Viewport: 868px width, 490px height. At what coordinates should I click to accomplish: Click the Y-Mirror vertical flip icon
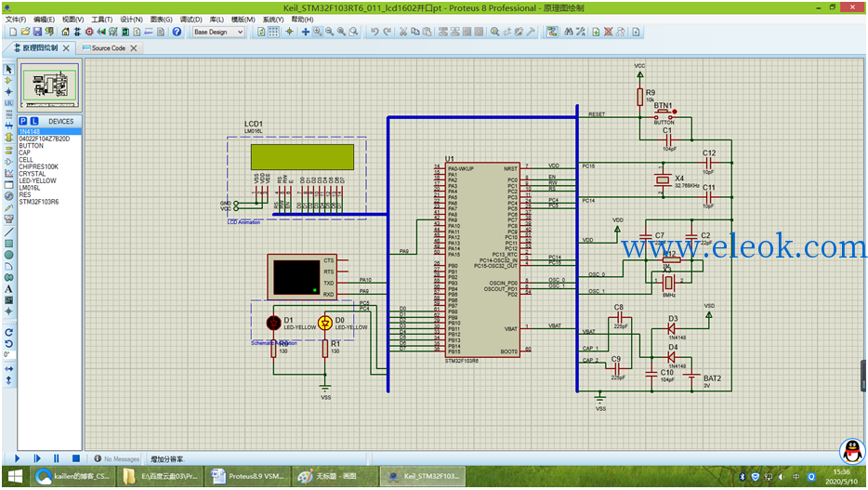(x=8, y=380)
